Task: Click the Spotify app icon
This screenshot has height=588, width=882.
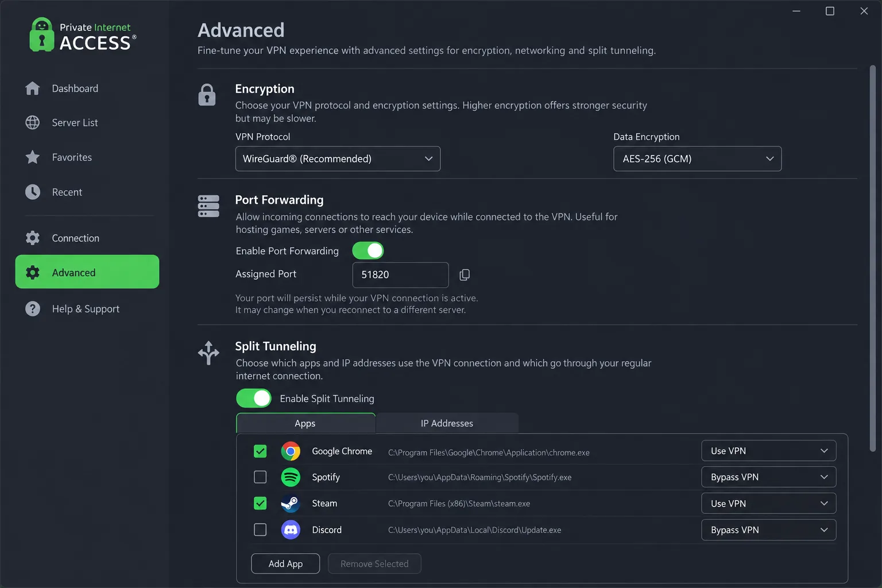Action: tap(291, 477)
